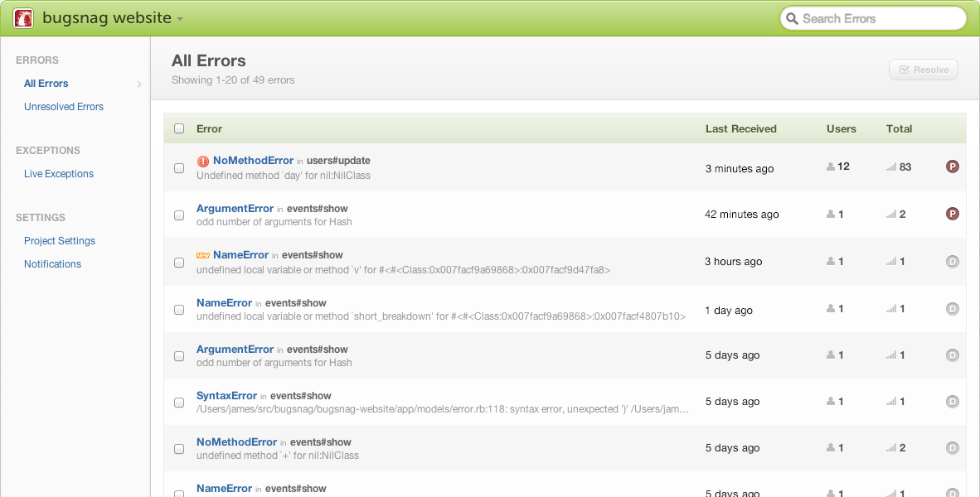This screenshot has width=980, height=497.
Task: Click the '1 day ago' timestamp
Action: point(729,311)
